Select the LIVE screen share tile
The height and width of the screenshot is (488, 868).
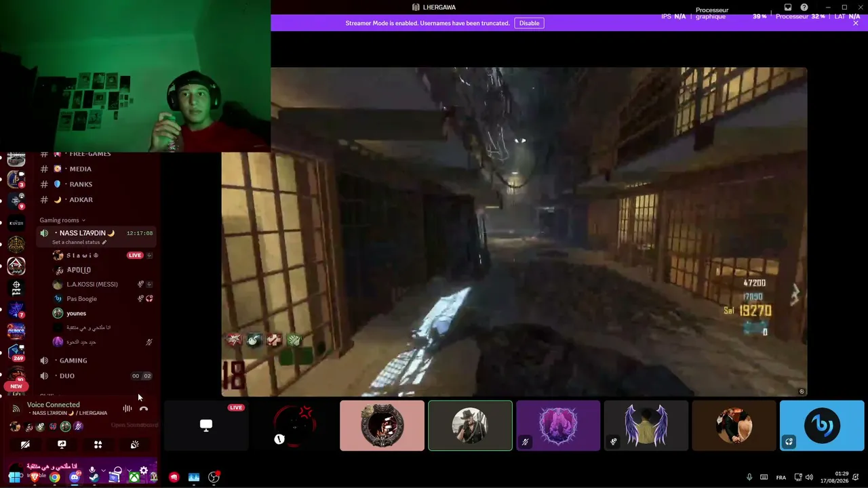click(206, 426)
